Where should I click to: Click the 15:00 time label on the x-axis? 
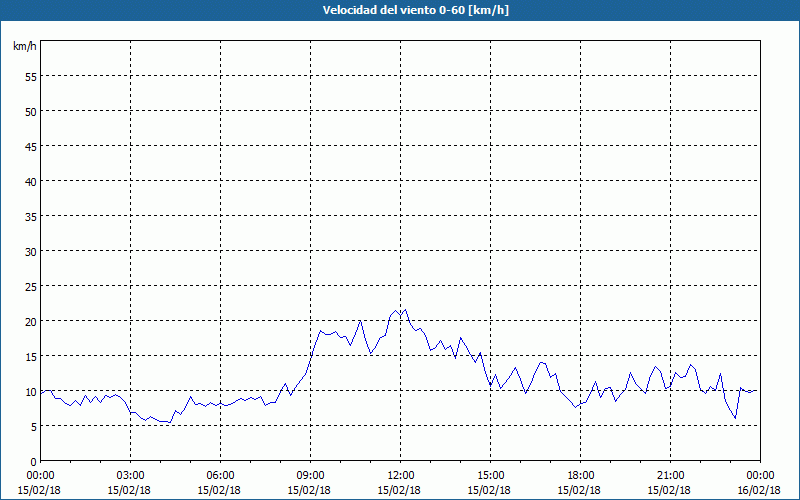point(490,475)
